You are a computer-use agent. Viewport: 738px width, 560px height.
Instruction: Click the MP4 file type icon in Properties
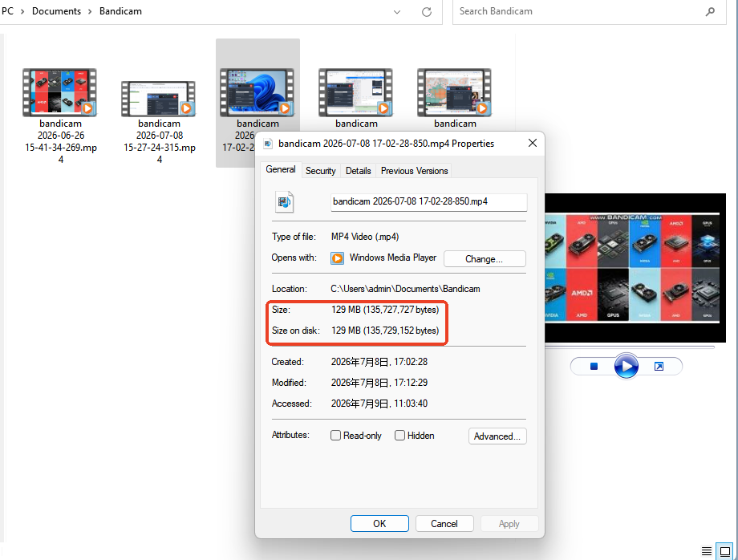(284, 202)
